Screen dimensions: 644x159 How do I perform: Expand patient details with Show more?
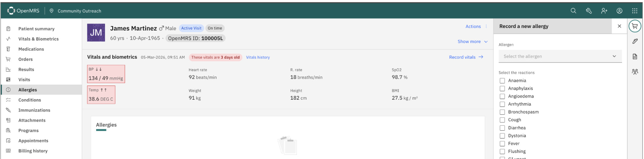click(x=472, y=42)
